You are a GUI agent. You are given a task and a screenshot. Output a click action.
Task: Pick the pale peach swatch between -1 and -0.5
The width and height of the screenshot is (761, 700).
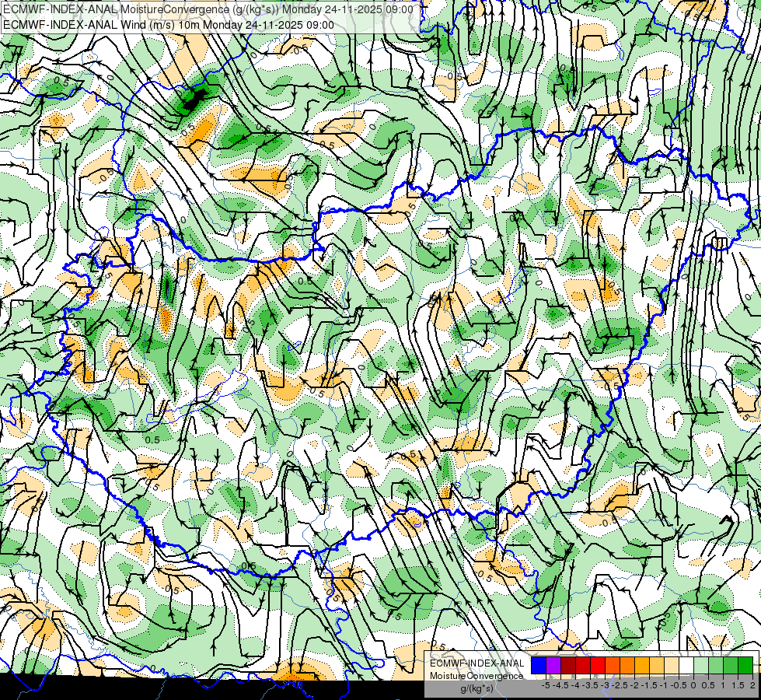point(671,666)
